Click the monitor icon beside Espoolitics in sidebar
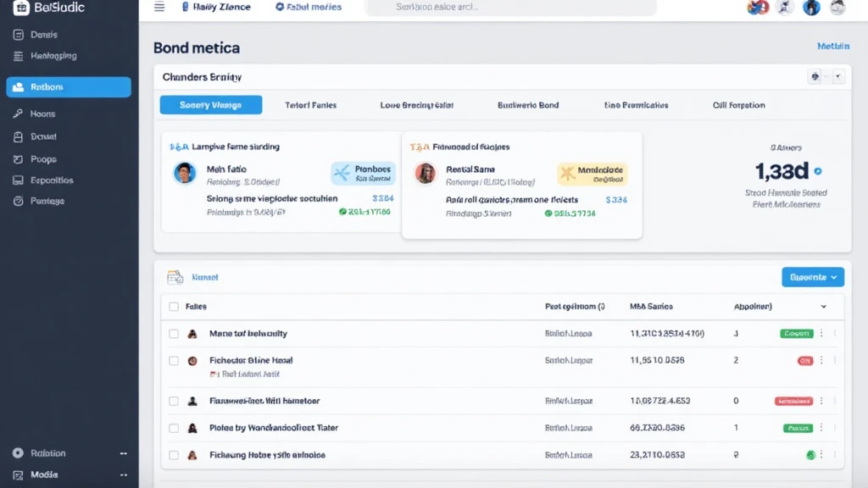The width and height of the screenshot is (868, 488). [18, 180]
